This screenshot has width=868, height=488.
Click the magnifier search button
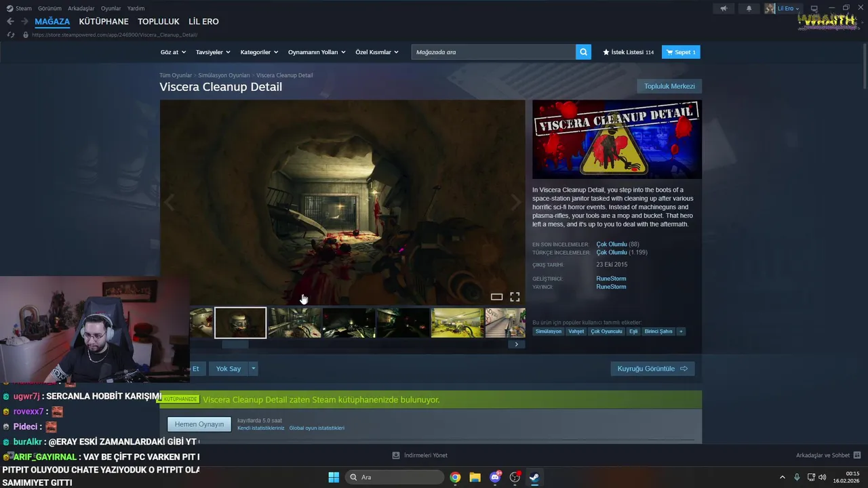point(583,52)
